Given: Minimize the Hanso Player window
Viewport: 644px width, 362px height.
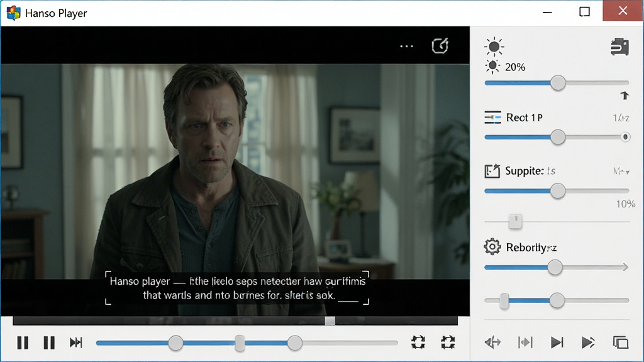Looking at the screenshot, I should 547,13.
